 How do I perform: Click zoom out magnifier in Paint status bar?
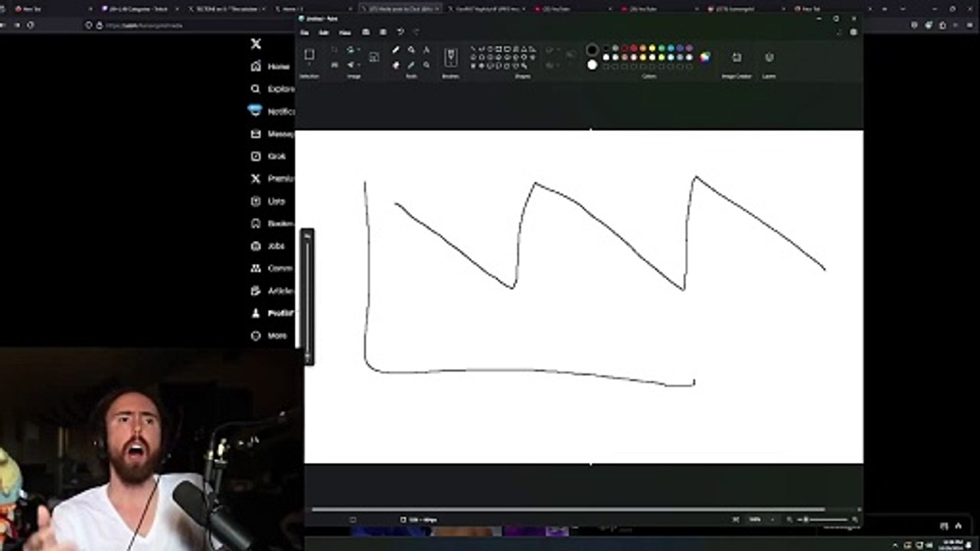[789, 520]
